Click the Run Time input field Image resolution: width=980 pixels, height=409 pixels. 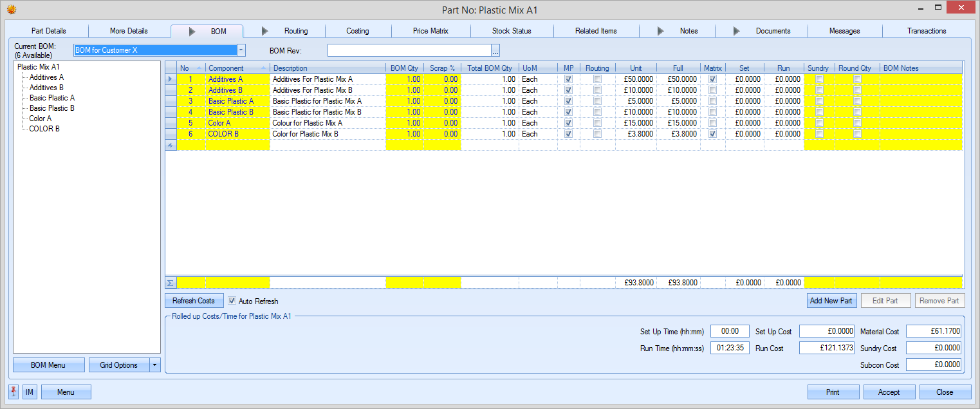(730, 348)
